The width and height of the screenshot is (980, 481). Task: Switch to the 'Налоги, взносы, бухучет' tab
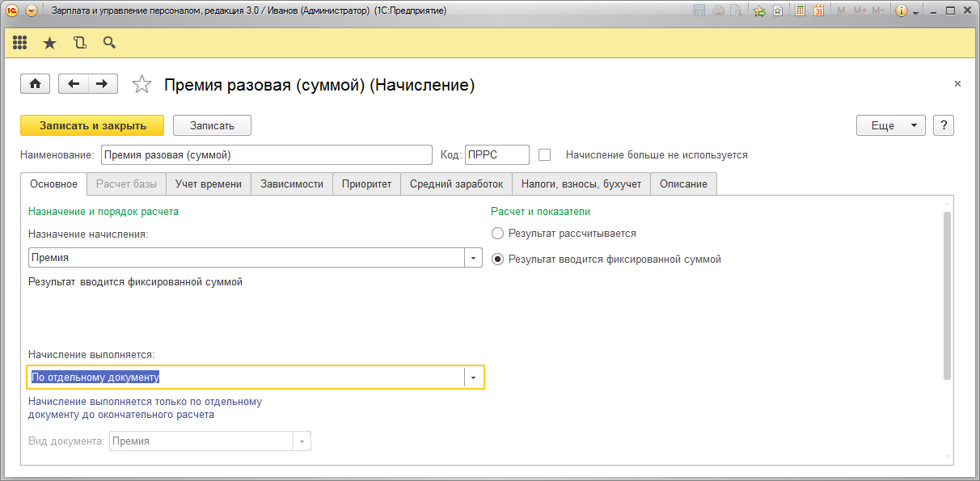coord(581,184)
